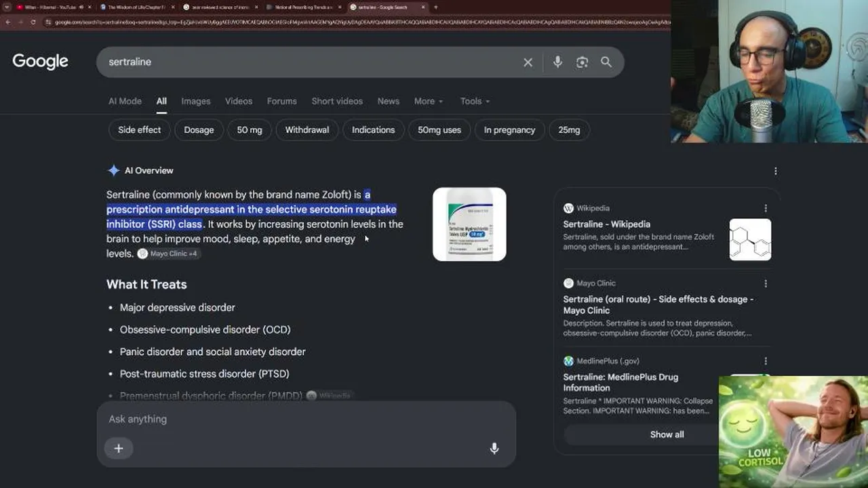Reload the page in the browser

[x=33, y=22]
